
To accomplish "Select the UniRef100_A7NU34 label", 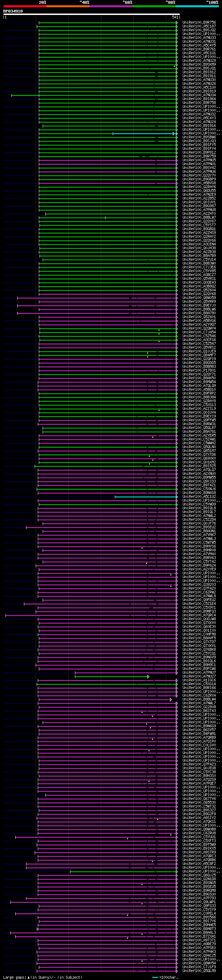I will 199,95.
